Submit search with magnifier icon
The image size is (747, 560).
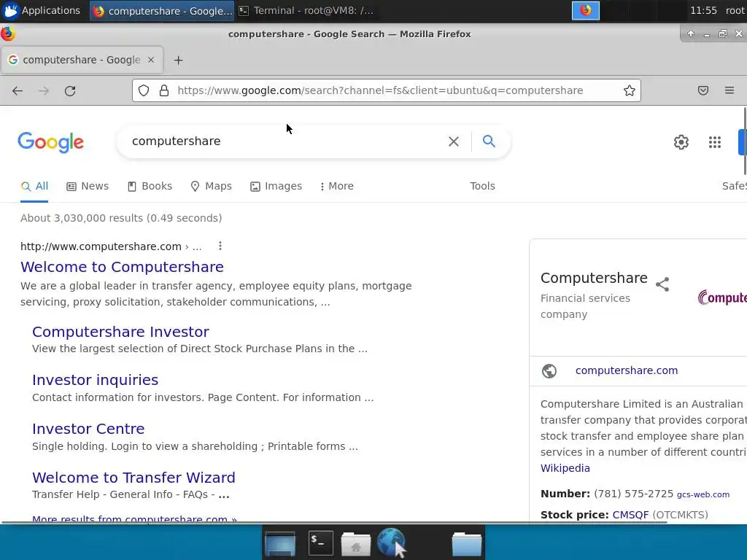(x=489, y=141)
